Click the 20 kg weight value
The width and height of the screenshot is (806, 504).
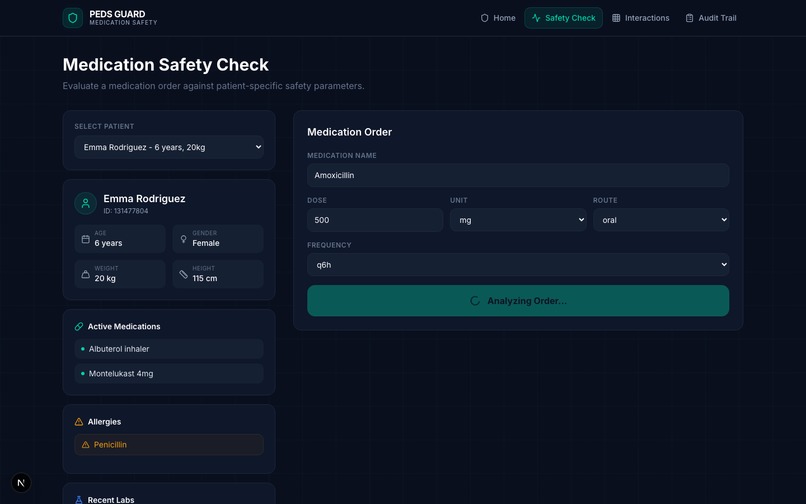click(105, 278)
